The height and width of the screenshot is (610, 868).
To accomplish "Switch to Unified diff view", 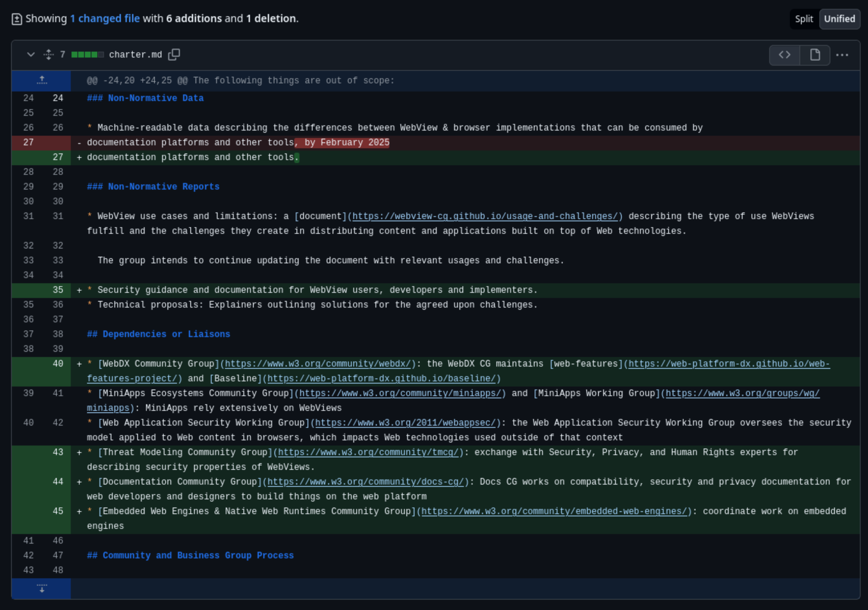I will coord(839,19).
